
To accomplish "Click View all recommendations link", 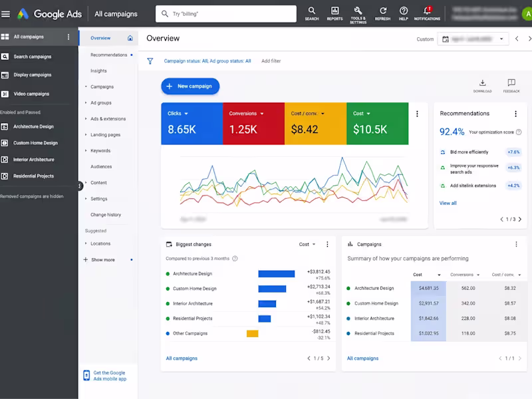I will 448,203.
